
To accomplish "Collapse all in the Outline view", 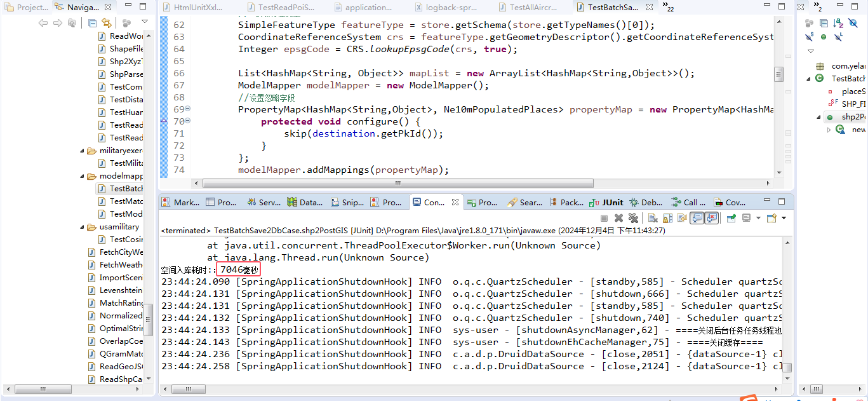I will point(824,23).
